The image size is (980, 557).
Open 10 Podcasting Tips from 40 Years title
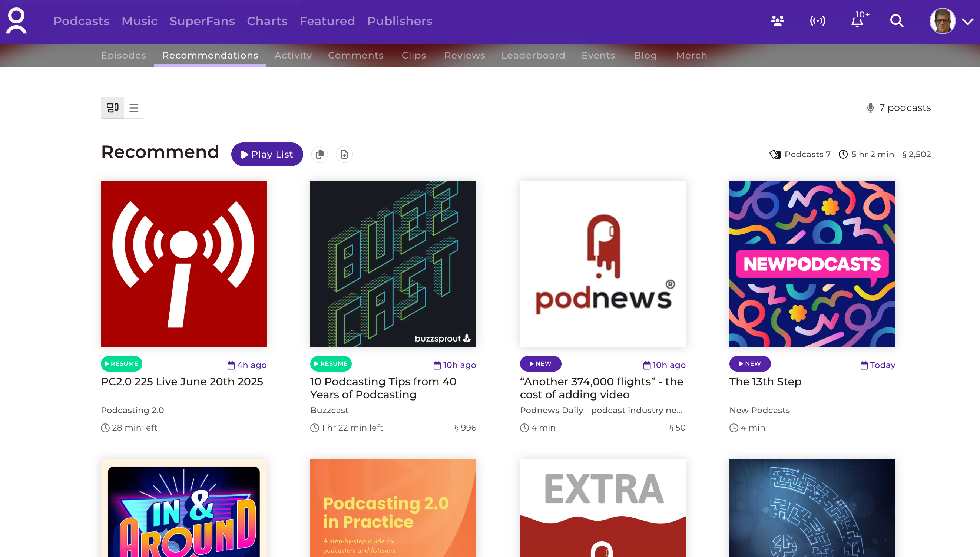point(383,388)
